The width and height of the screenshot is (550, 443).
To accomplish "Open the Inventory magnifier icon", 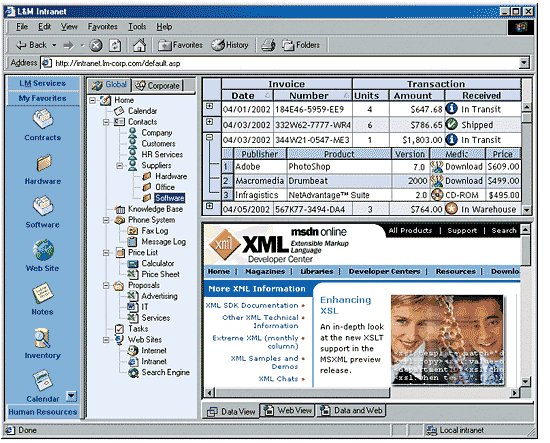I will (x=43, y=337).
